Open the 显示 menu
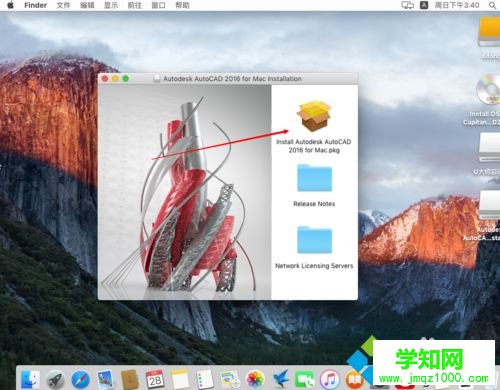500x390 pixels. [x=111, y=5]
